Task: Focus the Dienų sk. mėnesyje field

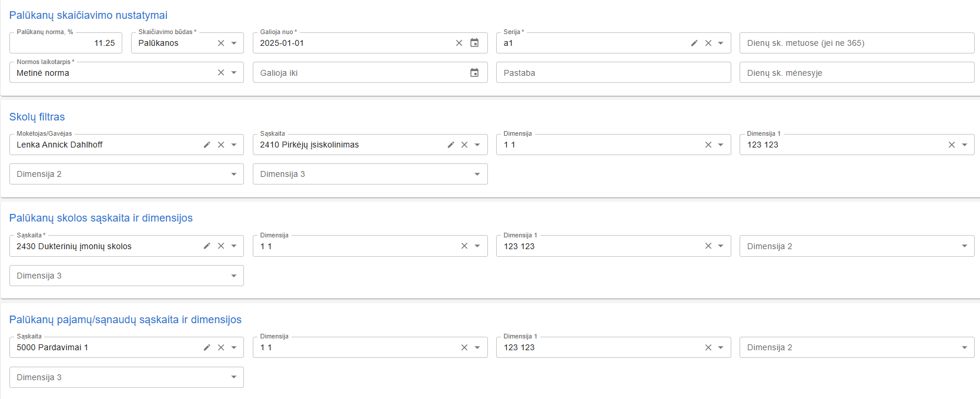Action: [x=857, y=73]
